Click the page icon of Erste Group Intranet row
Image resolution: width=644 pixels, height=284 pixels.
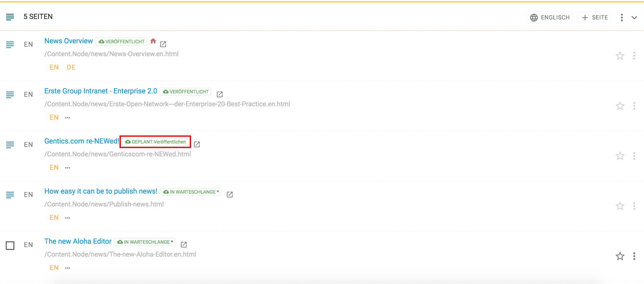pos(10,94)
